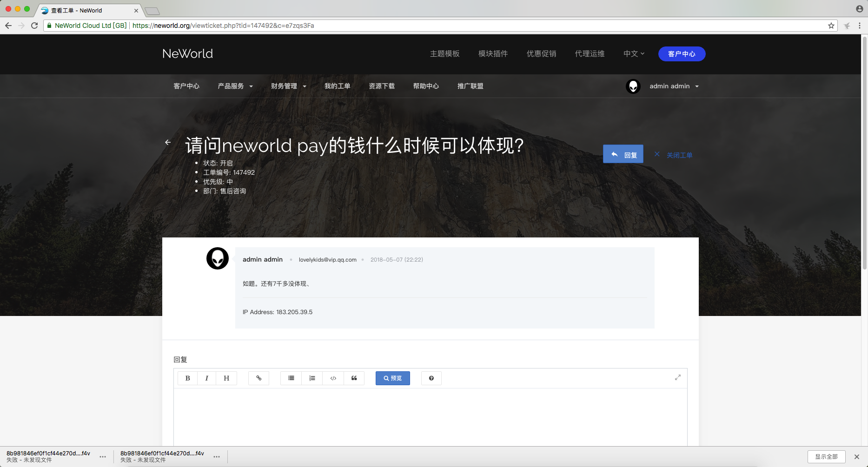The height and width of the screenshot is (467, 868).
Task: Open options for first failed download
Action: pos(103,457)
